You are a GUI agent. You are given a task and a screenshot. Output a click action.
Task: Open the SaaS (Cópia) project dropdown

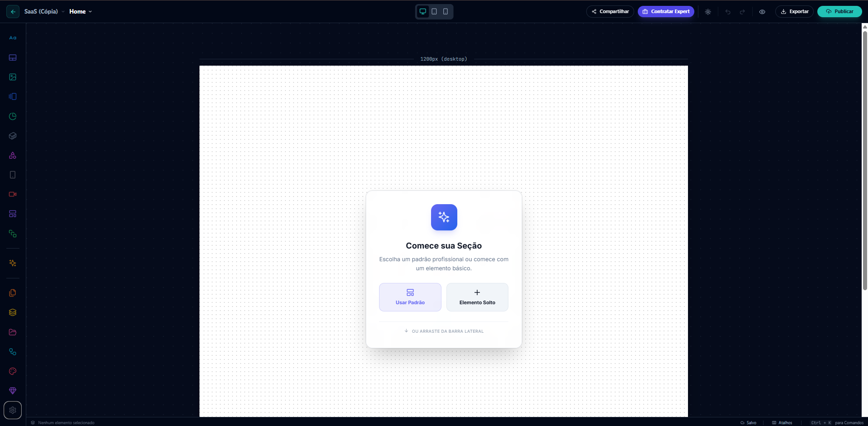(x=44, y=12)
